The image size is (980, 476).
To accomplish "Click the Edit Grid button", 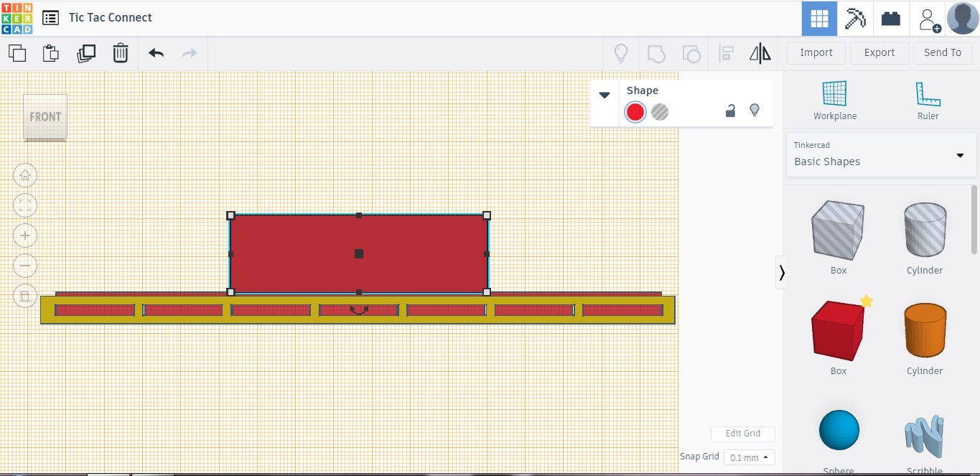I will pyautogui.click(x=743, y=434).
